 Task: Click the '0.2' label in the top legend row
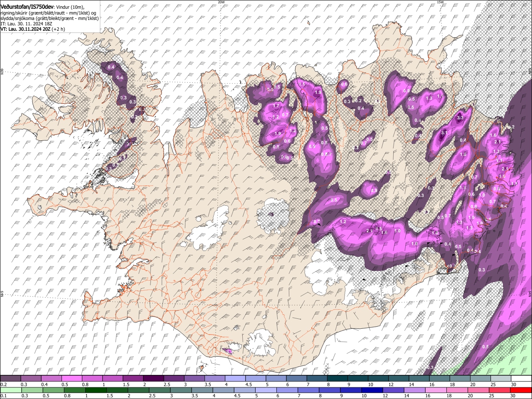point(3,384)
